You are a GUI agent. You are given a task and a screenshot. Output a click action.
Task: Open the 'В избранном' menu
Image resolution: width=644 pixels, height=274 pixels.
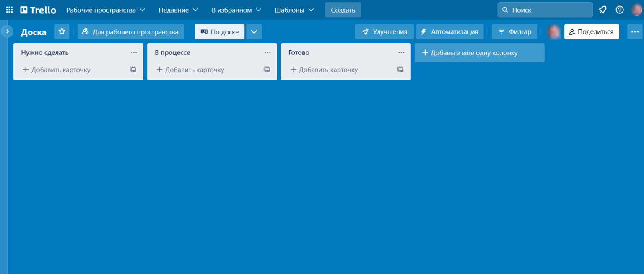click(x=236, y=9)
